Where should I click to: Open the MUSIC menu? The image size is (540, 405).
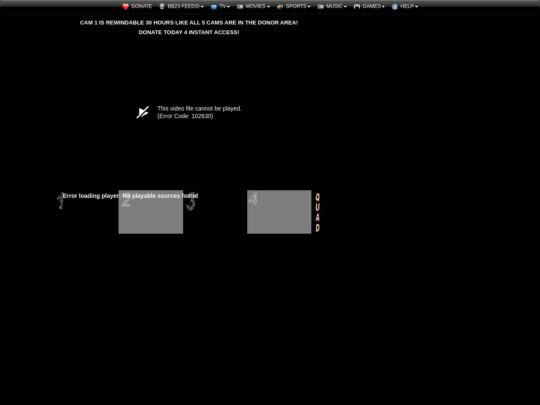coord(336,6)
